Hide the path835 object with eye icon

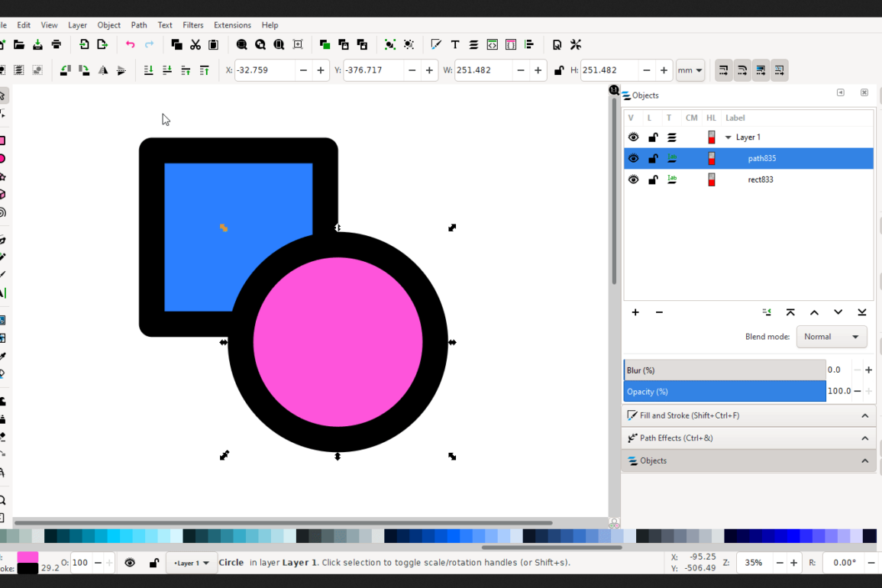click(633, 158)
